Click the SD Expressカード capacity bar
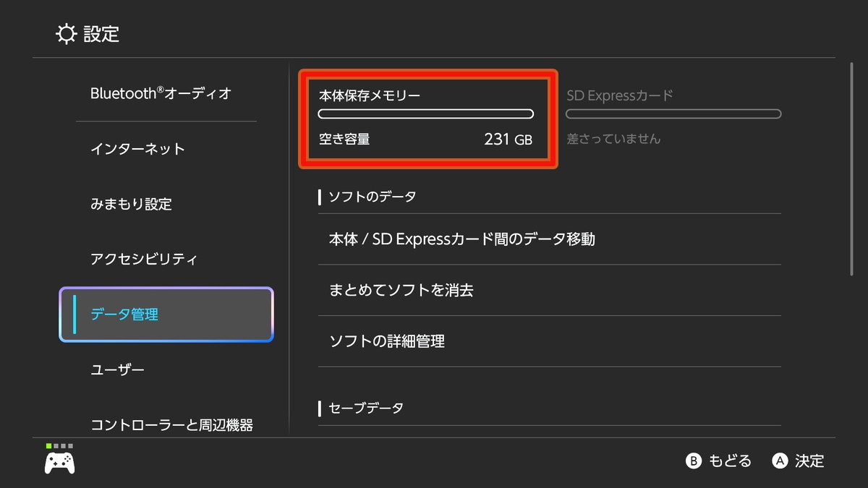The width and height of the screenshot is (868, 488). point(673,114)
